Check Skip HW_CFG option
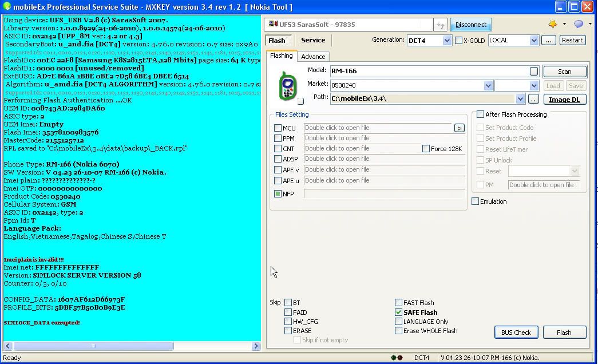Viewport: 598px width, 364px height. tap(288, 321)
